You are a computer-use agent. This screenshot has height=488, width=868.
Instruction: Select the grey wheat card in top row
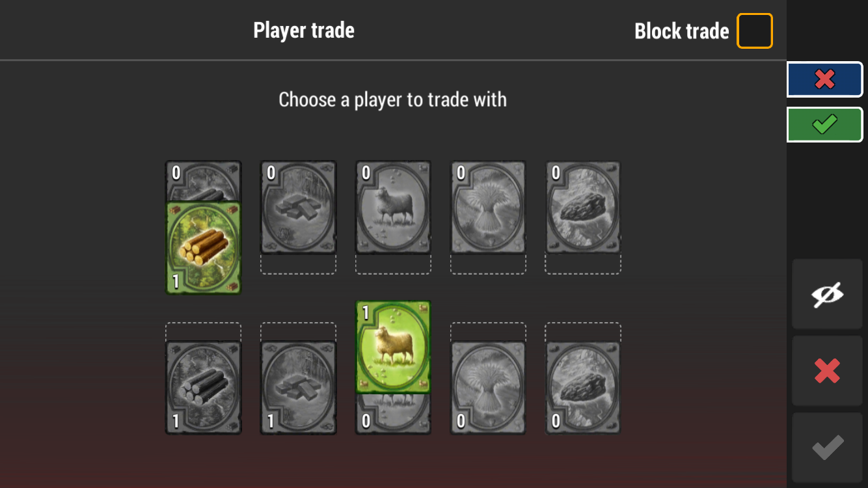pos(488,208)
